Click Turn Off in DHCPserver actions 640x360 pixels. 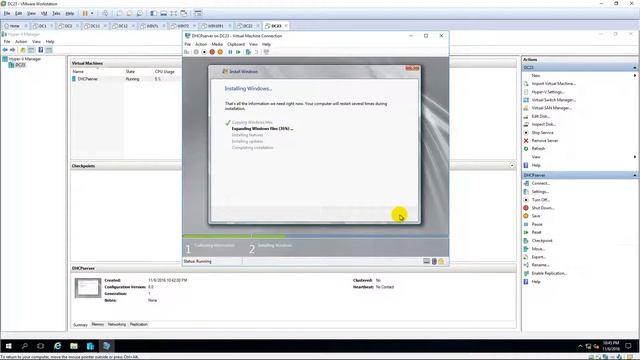(540, 200)
